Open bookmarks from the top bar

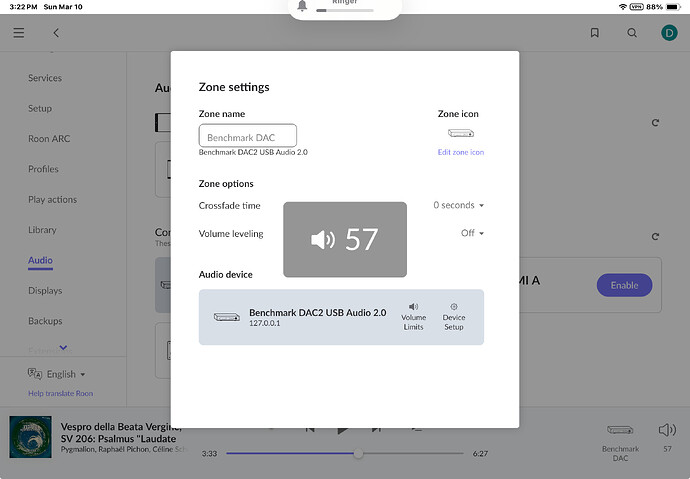[x=595, y=33]
